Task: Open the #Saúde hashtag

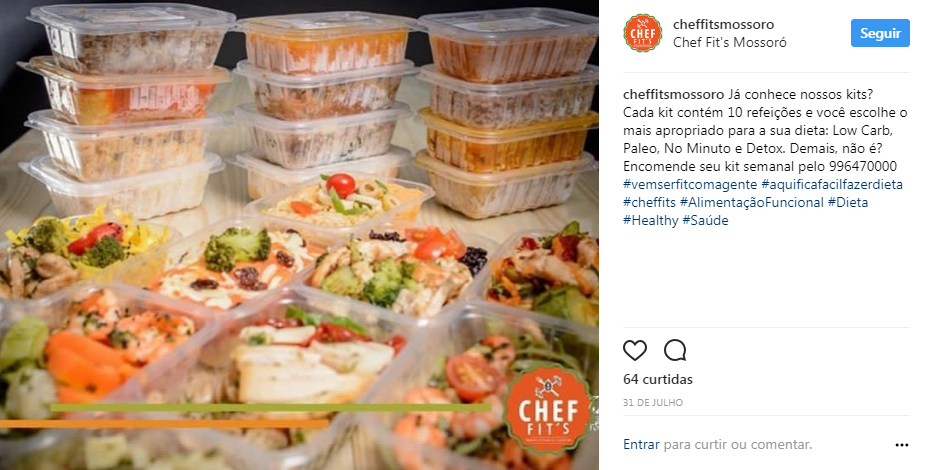Action: tap(705, 220)
